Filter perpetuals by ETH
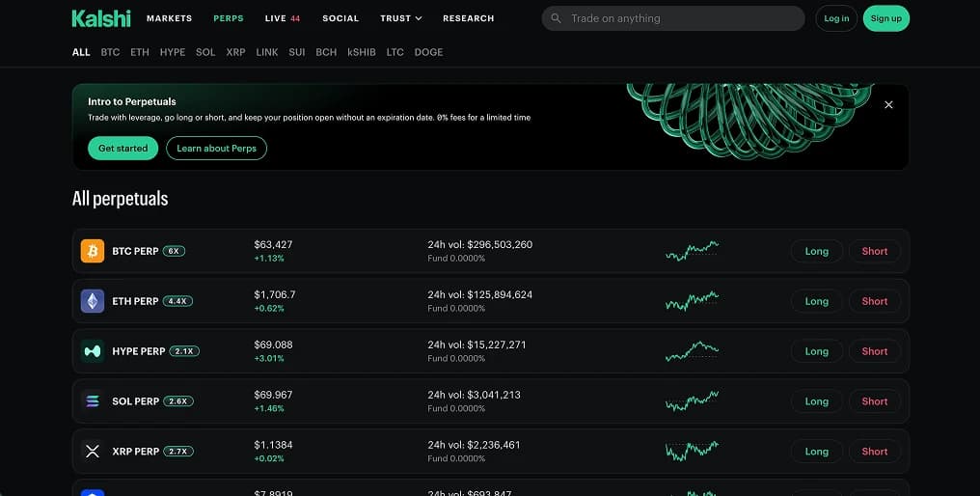The image size is (980, 496). pos(139,52)
